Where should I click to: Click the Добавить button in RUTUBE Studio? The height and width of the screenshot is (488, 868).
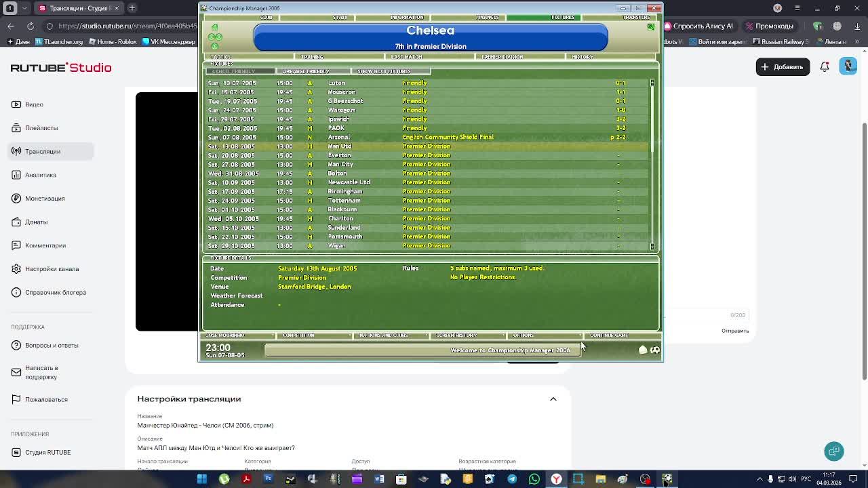(x=783, y=66)
